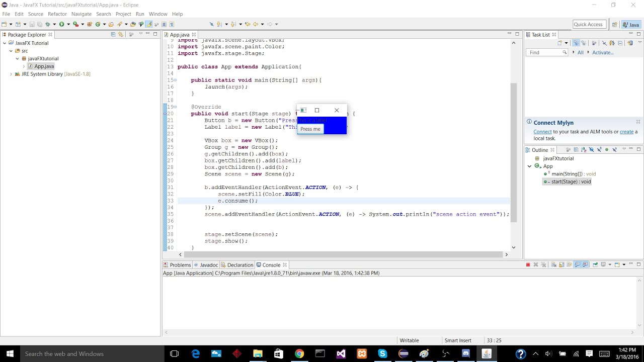644x362 pixels.
Task: Collapse the javaFXtutorial package node
Action: tap(17, 59)
